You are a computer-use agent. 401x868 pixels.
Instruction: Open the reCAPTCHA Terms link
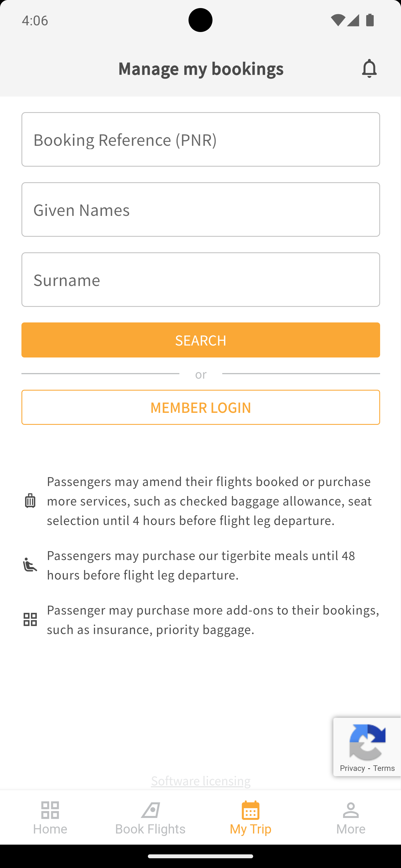[x=384, y=768]
